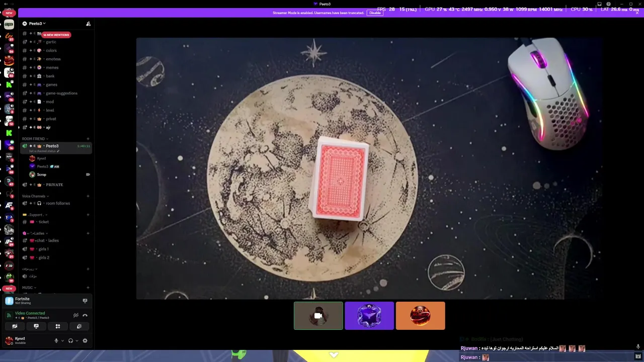The image size is (644, 362).
Task: Click the Share Your Screen button
Action: pyautogui.click(x=36, y=326)
